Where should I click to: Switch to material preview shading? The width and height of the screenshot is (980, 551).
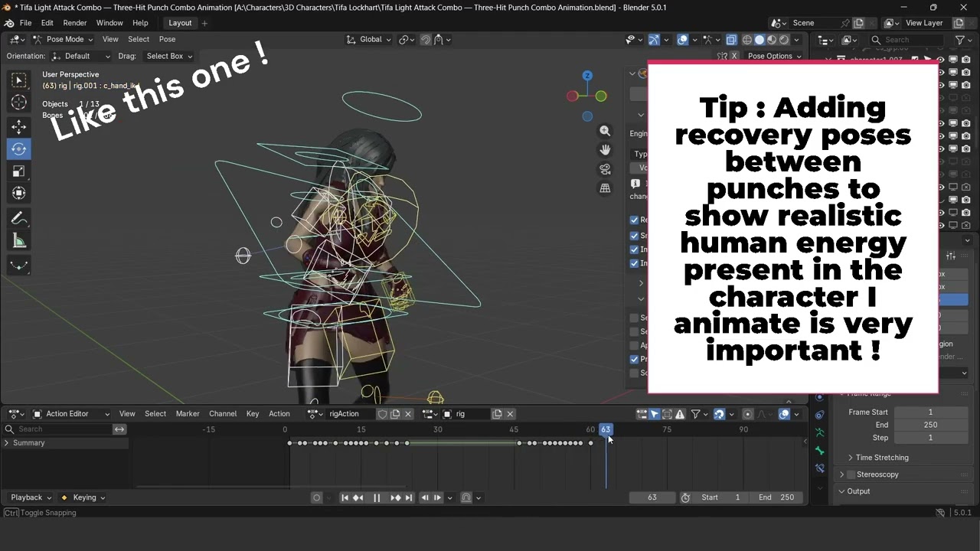772,40
